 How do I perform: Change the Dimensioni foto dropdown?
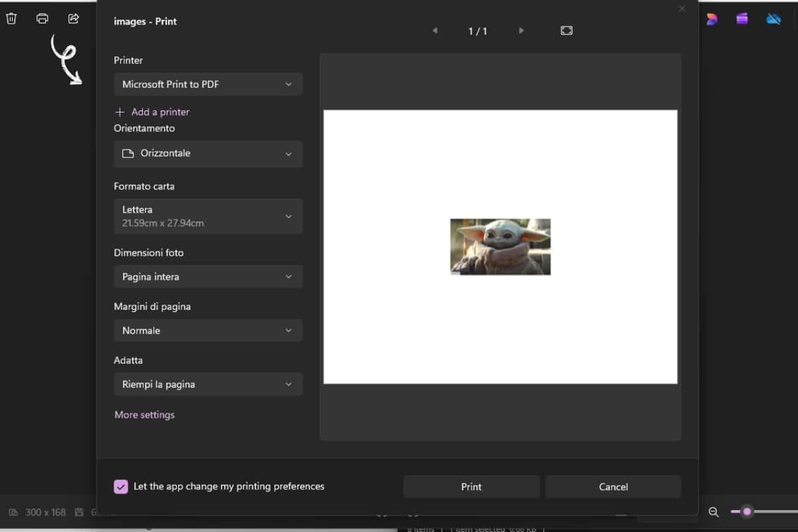point(207,277)
